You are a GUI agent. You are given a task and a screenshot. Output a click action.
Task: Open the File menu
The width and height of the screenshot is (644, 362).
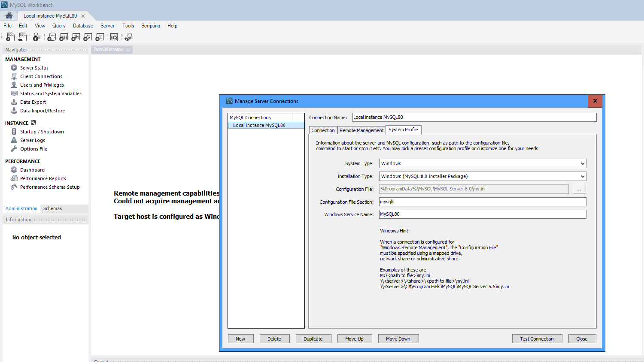[8, 26]
